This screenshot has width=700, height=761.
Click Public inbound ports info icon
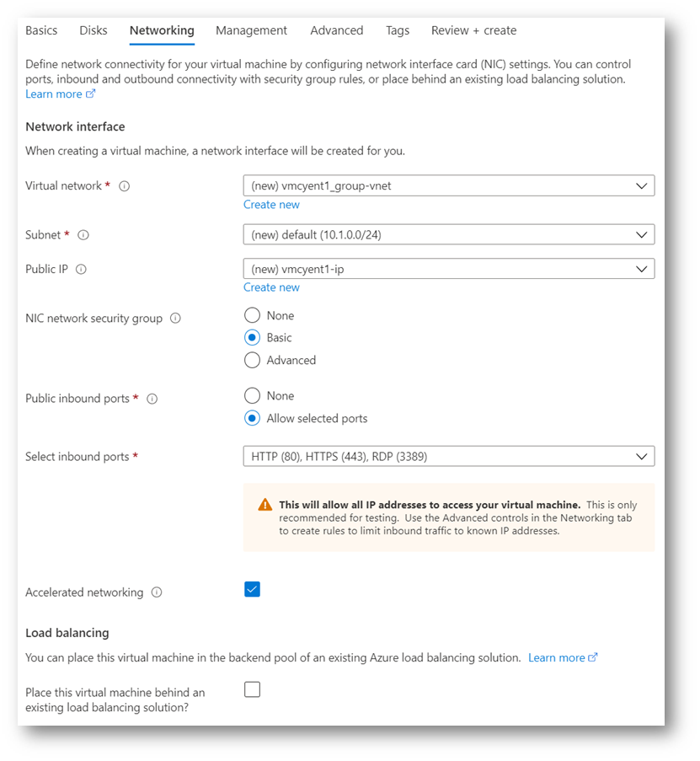tap(152, 399)
